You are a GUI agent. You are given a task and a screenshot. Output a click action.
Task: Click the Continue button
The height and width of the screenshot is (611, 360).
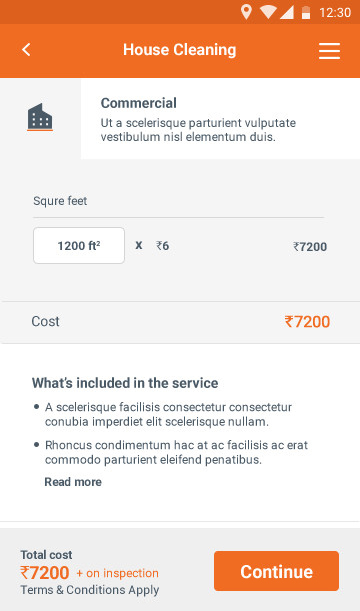276,571
